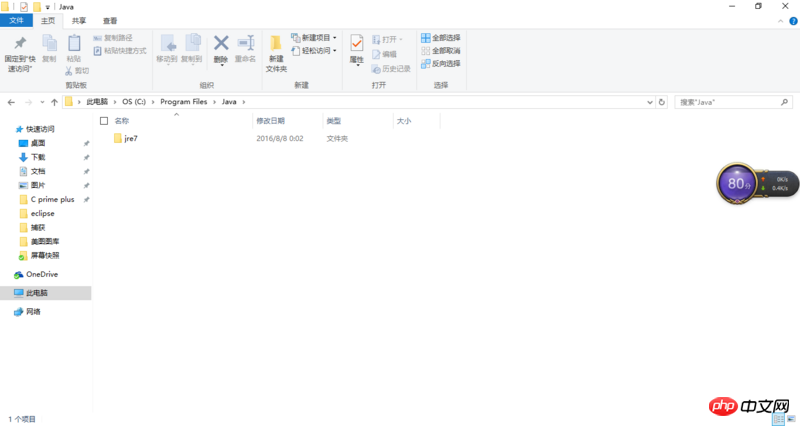Click the OS (C:) breadcrumb
Viewport: 800px width, 426px height.
pyautogui.click(x=134, y=102)
